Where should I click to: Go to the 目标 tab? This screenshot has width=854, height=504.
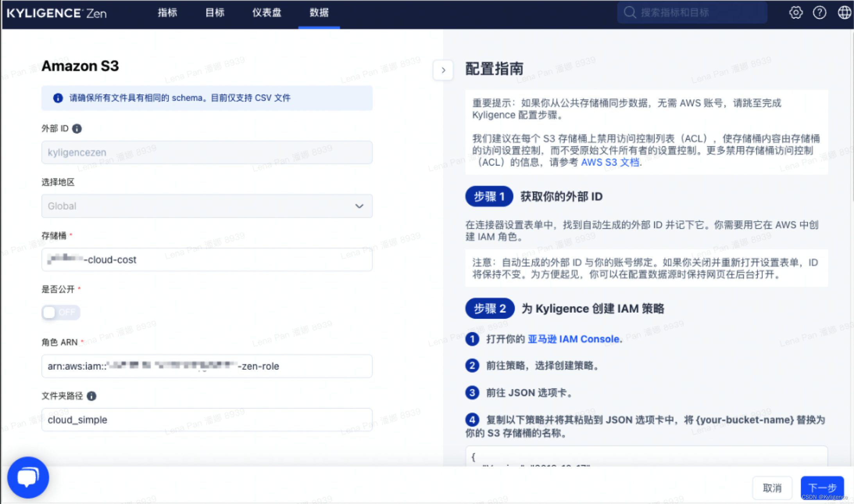pyautogui.click(x=215, y=13)
